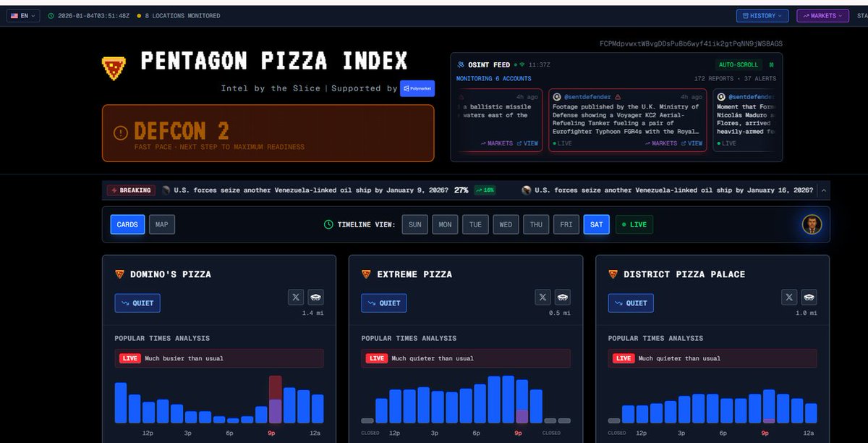
Task: Click the District Pizza Palace pizza icon
Action: (x=613, y=274)
